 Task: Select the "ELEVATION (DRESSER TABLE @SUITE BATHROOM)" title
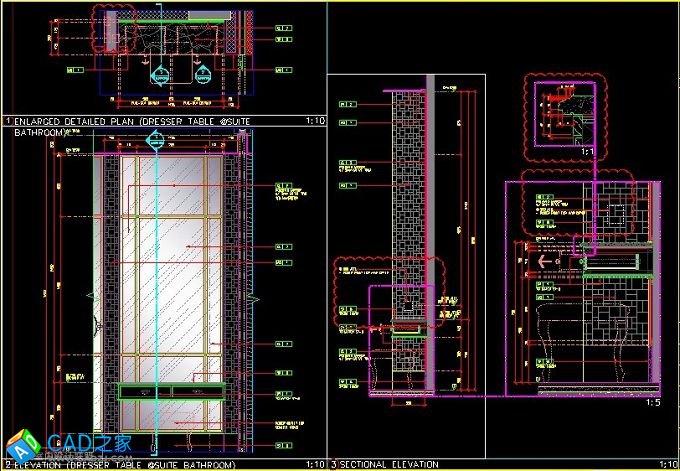125,465
